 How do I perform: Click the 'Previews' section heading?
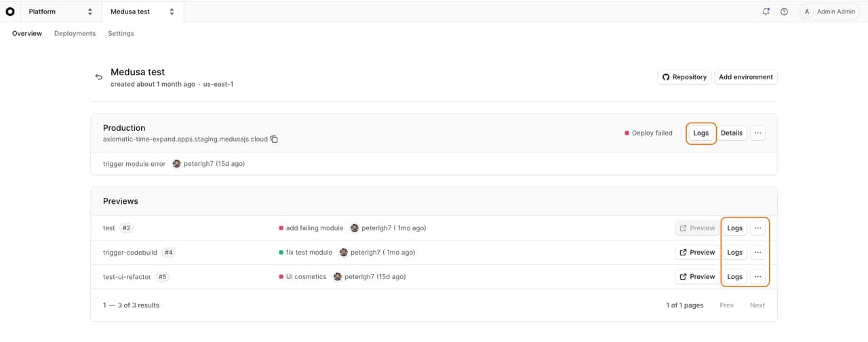coord(121,201)
